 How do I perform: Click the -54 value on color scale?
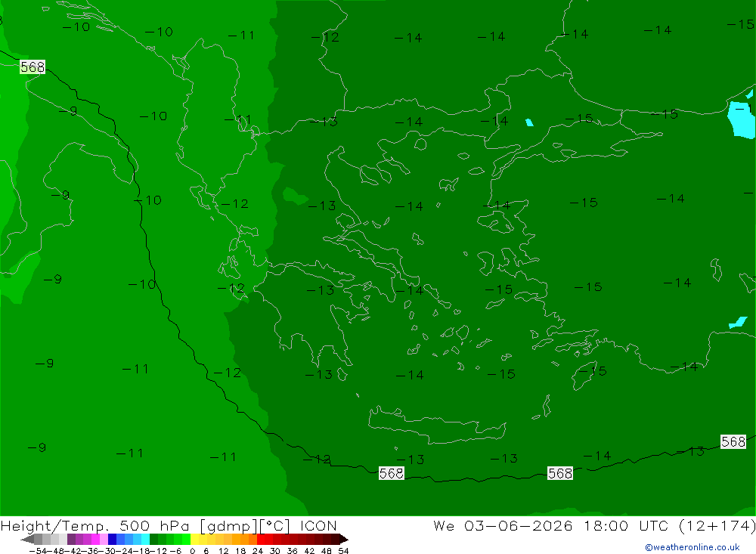click(38, 551)
